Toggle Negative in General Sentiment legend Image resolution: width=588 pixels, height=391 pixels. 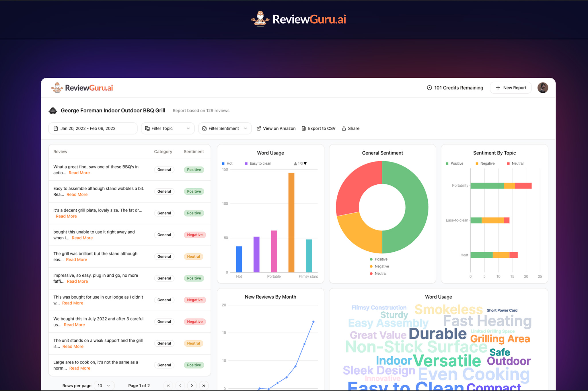[x=379, y=266]
